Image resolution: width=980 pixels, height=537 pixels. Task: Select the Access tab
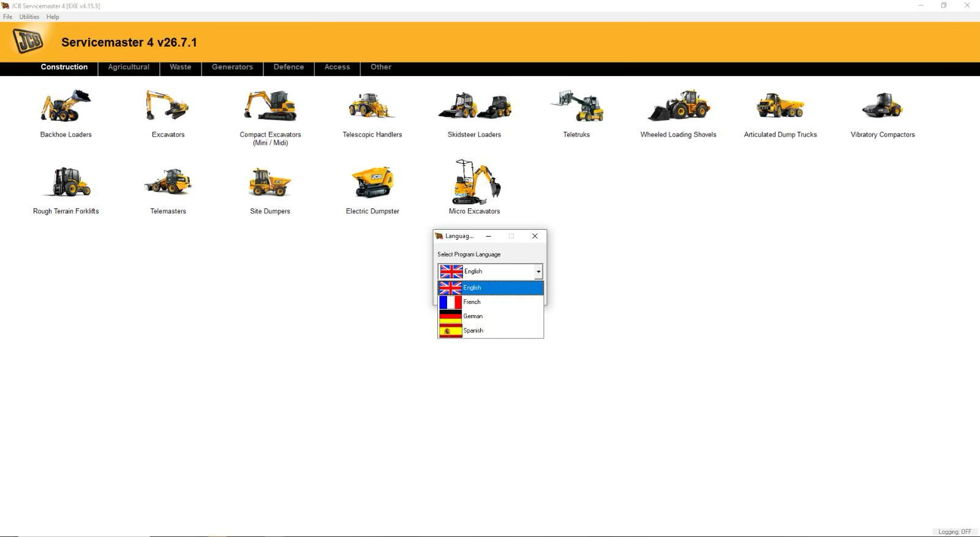[x=337, y=67]
